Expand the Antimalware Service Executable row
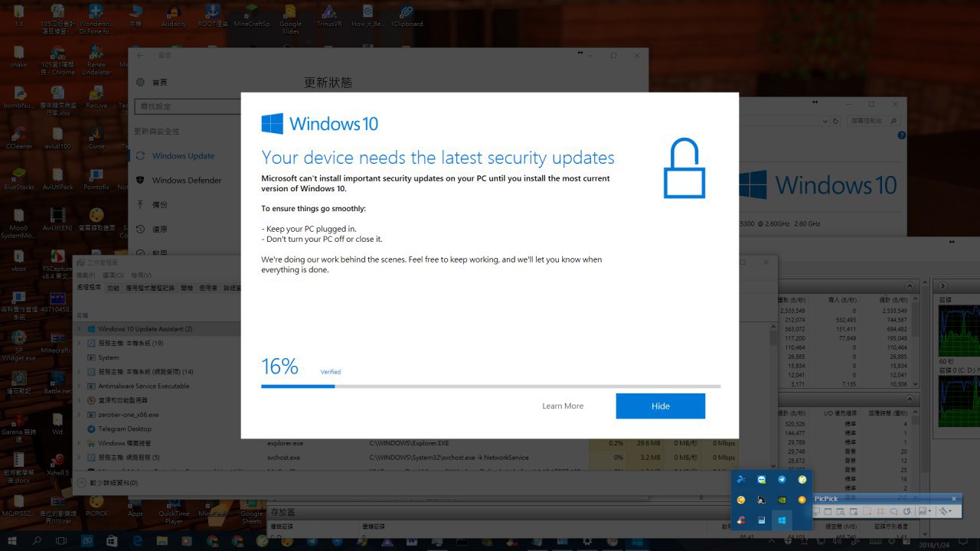 pyautogui.click(x=78, y=386)
